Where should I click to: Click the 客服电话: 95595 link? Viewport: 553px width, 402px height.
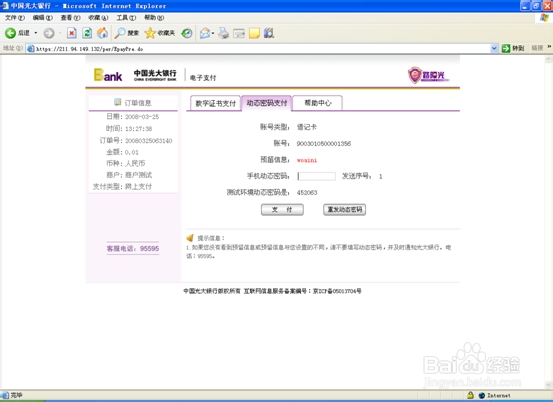tap(133, 249)
